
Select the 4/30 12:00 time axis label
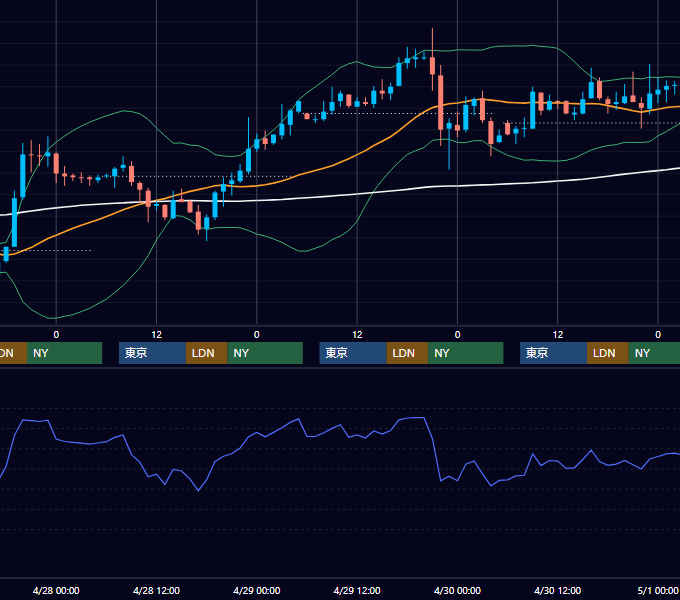click(557, 590)
